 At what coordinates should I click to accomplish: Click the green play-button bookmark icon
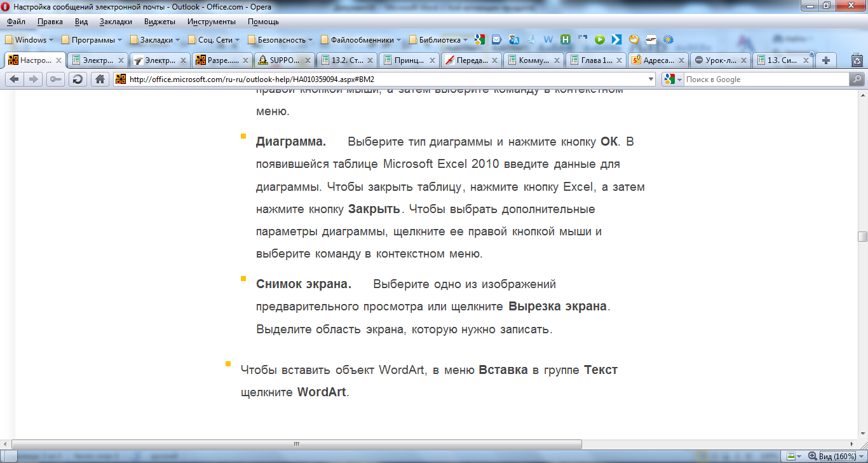(x=599, y=39)
